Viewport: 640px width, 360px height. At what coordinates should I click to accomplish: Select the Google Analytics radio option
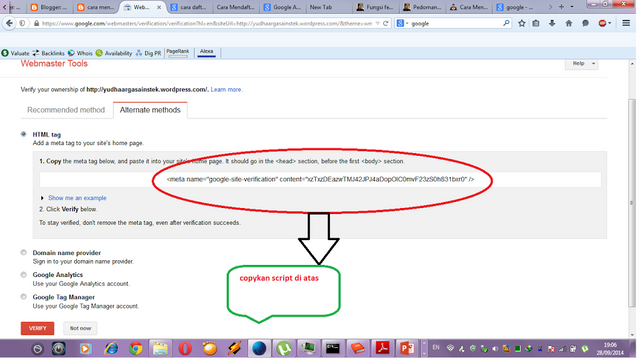point(24,275)
